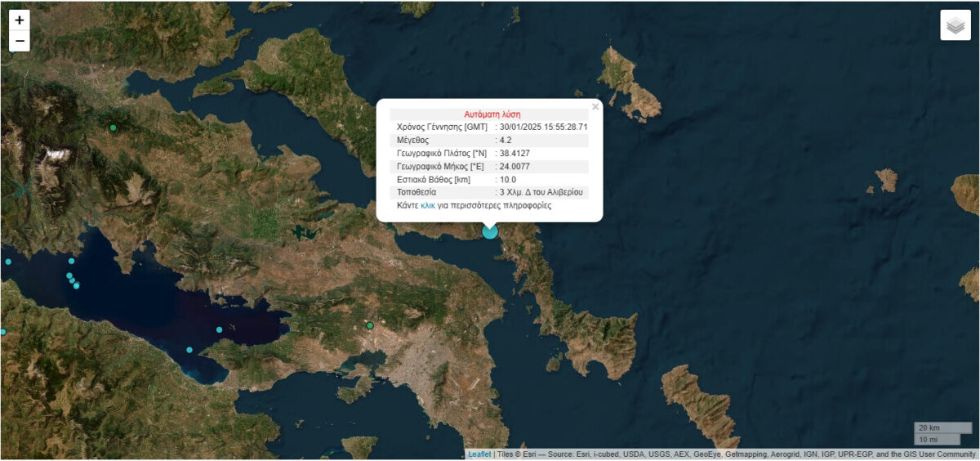980x461 pixels.
Task: Open the Leaflet attribution link
Action: (x=479, y=454)
